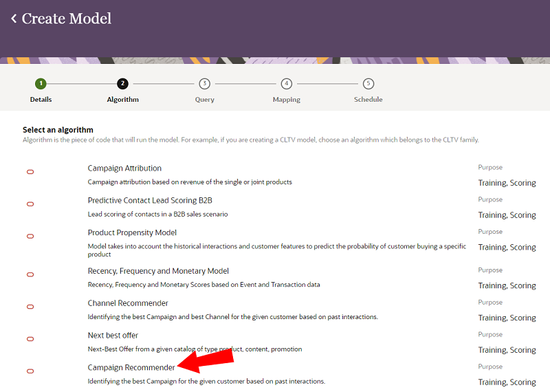The height and width of the screenshot is (392, 550).
Task: Click the Next best offer title
Action: click(x=113, y=336)
